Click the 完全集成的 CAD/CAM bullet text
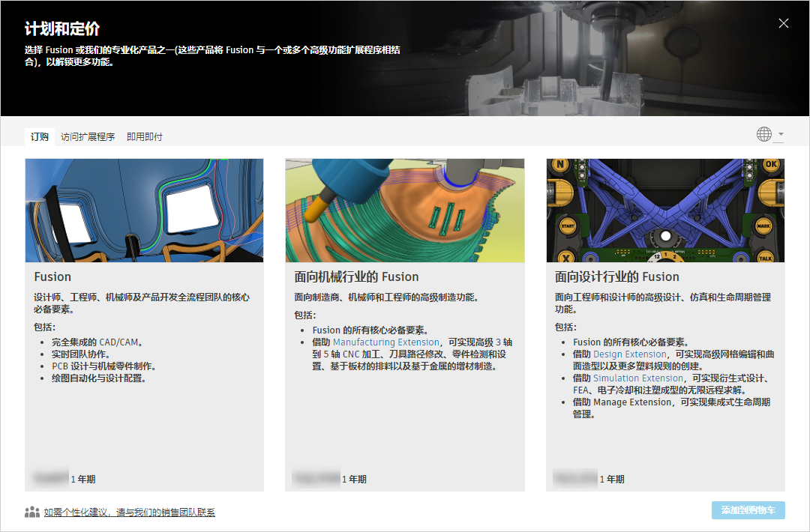This screenshot has width=810, height=532. (x=97, y=342)
